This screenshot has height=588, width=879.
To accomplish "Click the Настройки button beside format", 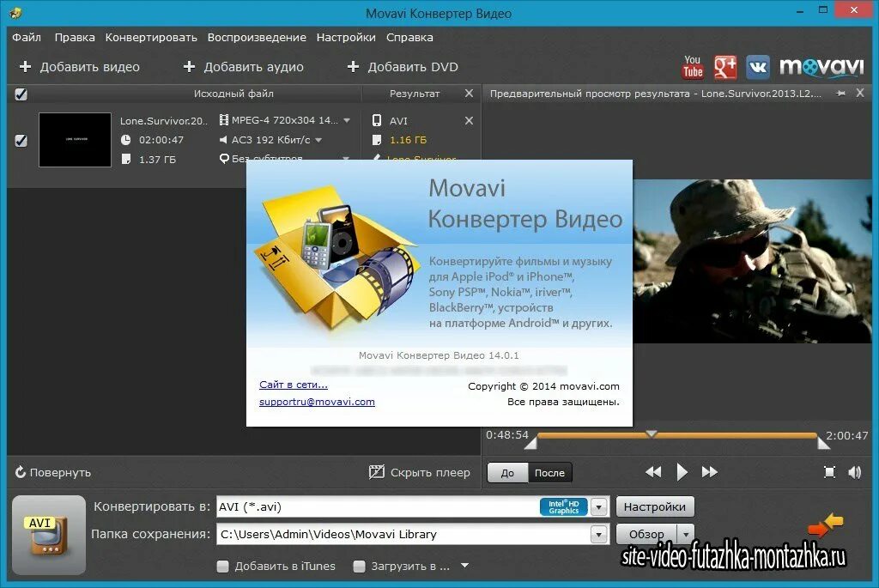I will (x=655, y=506).
